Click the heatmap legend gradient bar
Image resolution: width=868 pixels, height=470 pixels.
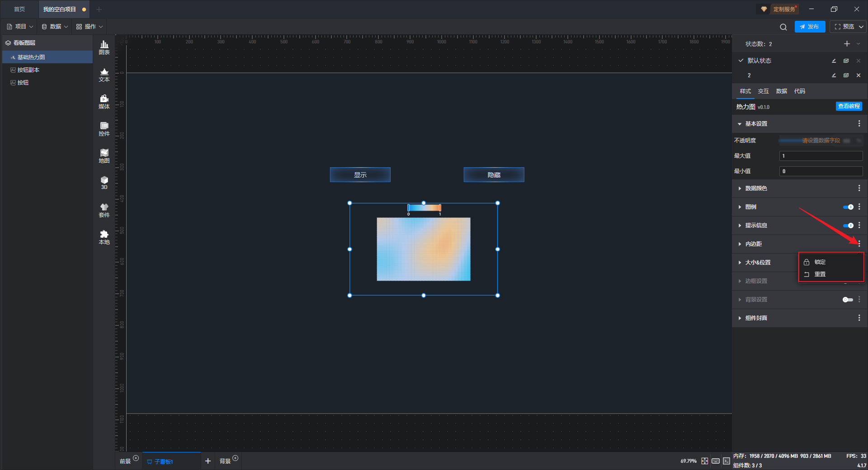[424, 208]
